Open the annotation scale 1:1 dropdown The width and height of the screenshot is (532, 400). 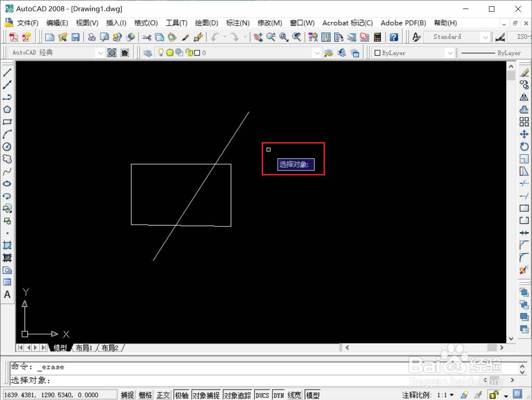point(445,395)
